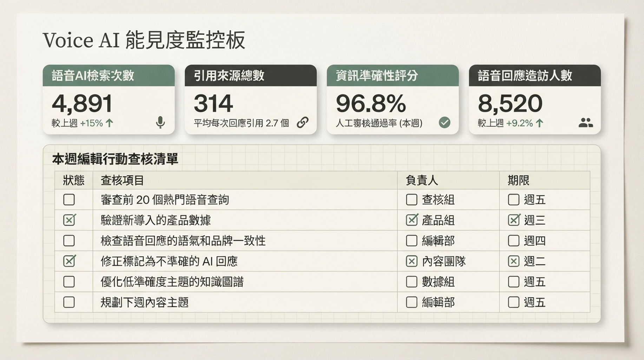Click the 狀態 column header
This screenshot has height=360, width=644.
[74, 180]
